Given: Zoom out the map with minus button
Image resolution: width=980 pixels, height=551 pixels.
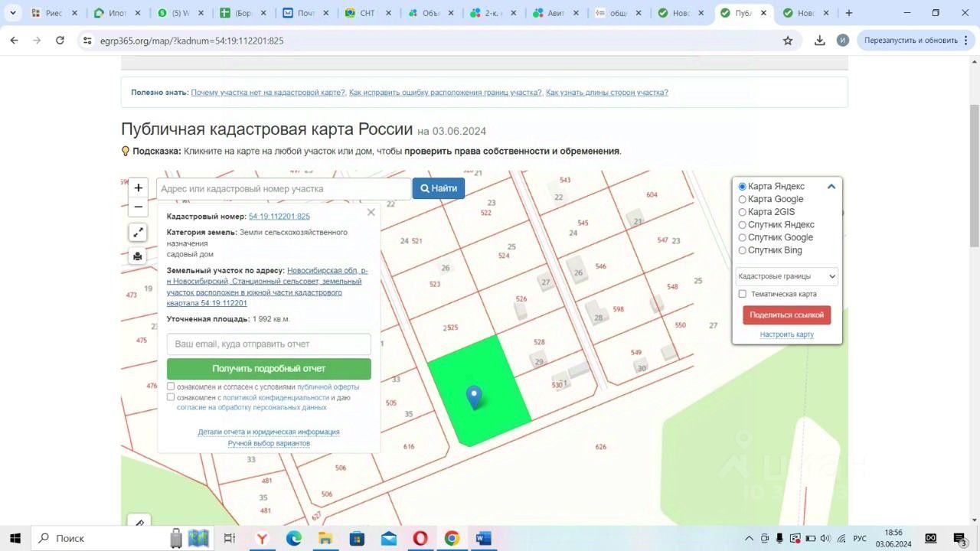Looking at the screenshot, I should coord(138,207).
